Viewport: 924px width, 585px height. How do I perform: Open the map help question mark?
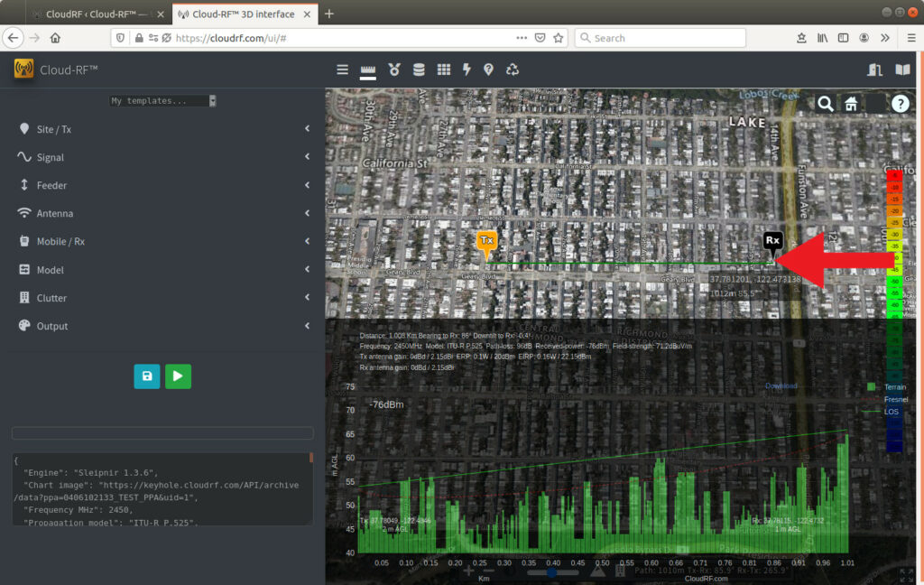[900, 104]
